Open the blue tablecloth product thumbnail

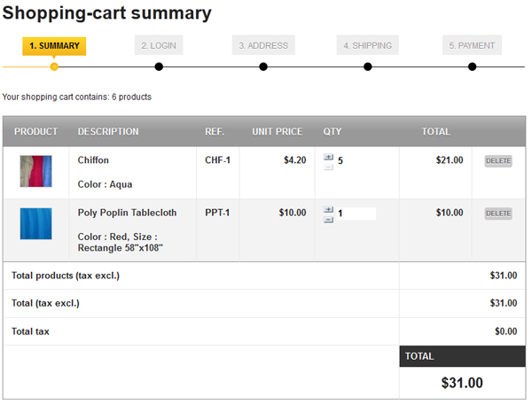[36, 224]
